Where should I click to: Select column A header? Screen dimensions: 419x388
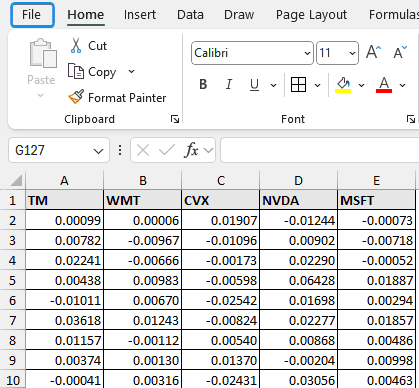pyautogui.click(x=64, y=180)
